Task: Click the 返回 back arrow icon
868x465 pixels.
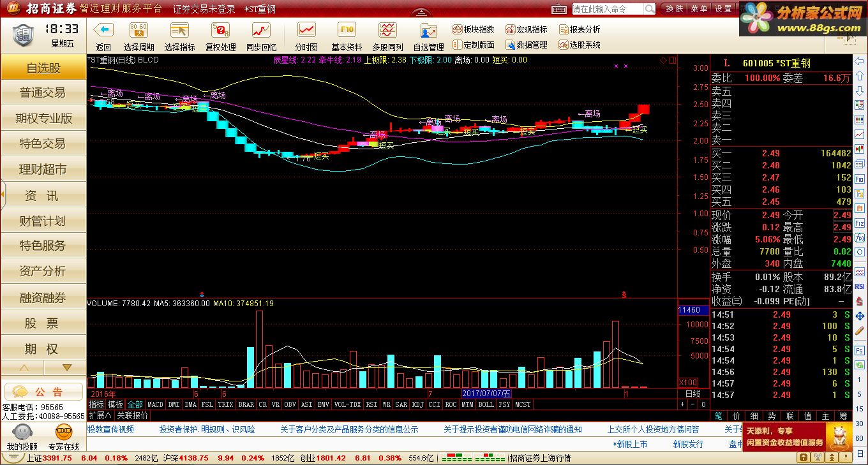Action: (x=103, y=30)
